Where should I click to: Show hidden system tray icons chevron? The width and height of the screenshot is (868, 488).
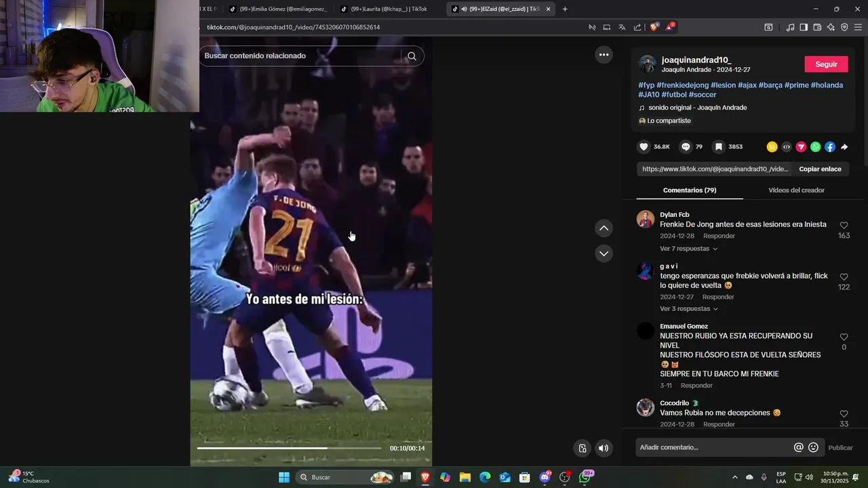pos(734,477)
